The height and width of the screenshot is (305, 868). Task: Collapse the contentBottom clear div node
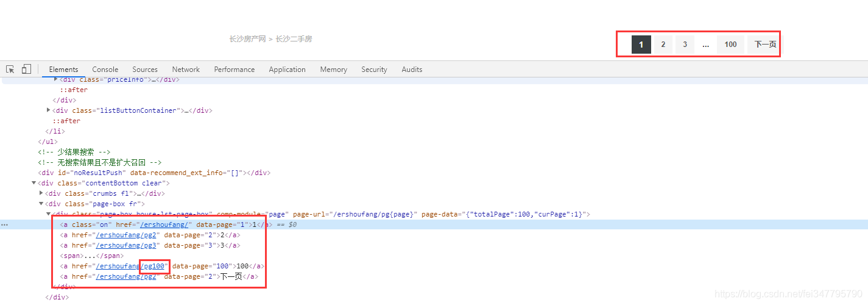34,183
